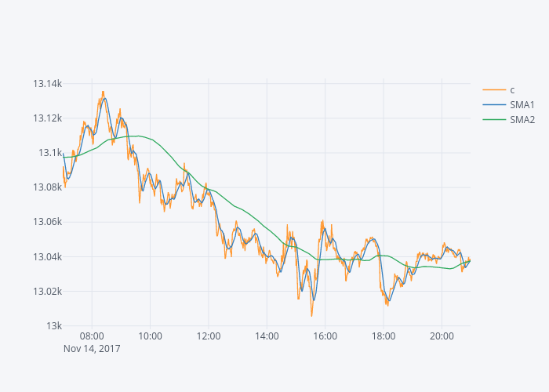Click the 18:00 x-axis tick label
Screen dimensions: 549x392
point(384,336)
